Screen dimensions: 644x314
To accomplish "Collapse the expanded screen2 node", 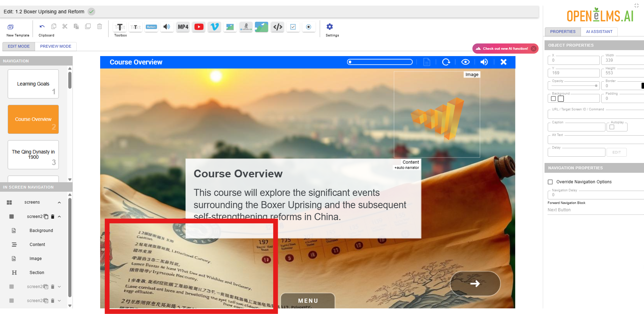I will pos(59,217).
